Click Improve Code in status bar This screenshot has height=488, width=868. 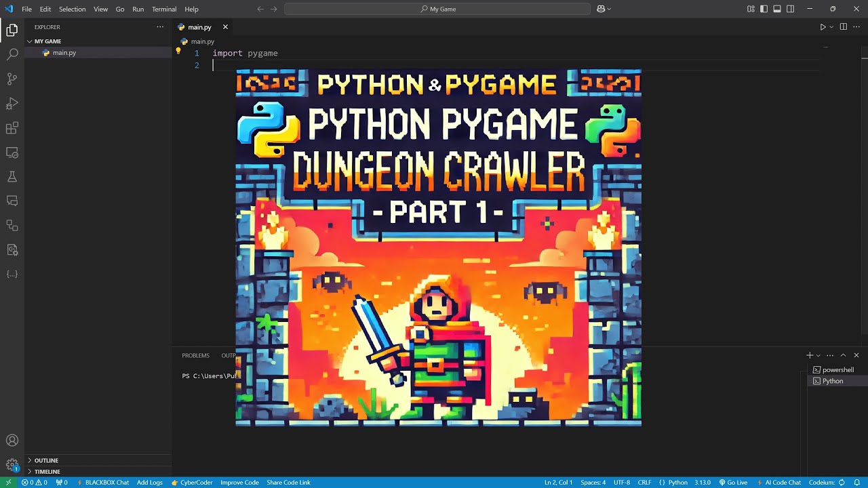(239, 483)
